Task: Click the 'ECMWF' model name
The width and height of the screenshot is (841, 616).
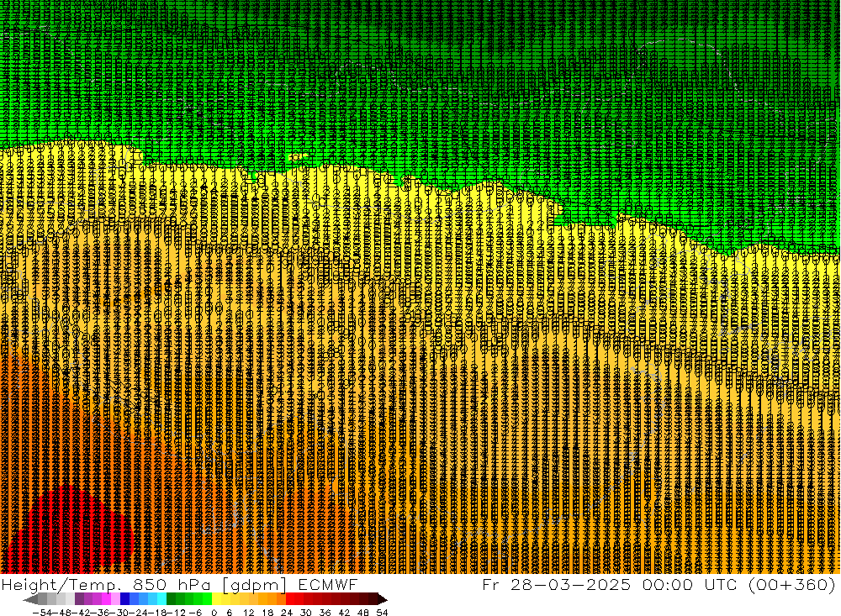Action: click(x=327, y=585)
